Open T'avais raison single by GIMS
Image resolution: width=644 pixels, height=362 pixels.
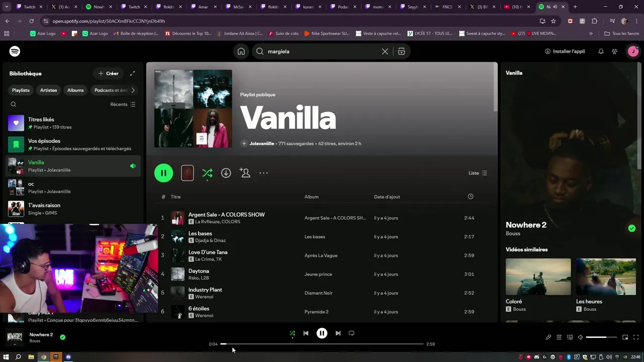73,209
